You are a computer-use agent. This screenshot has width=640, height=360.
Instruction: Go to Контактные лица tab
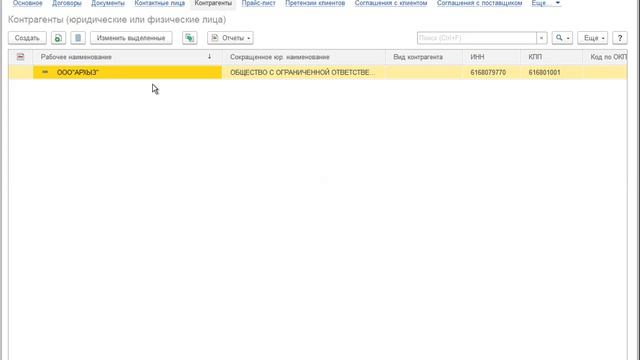pos(160,3)
